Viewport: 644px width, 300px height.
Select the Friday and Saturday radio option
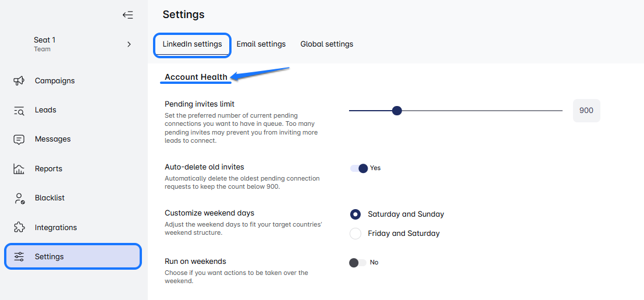coord(355,234)
